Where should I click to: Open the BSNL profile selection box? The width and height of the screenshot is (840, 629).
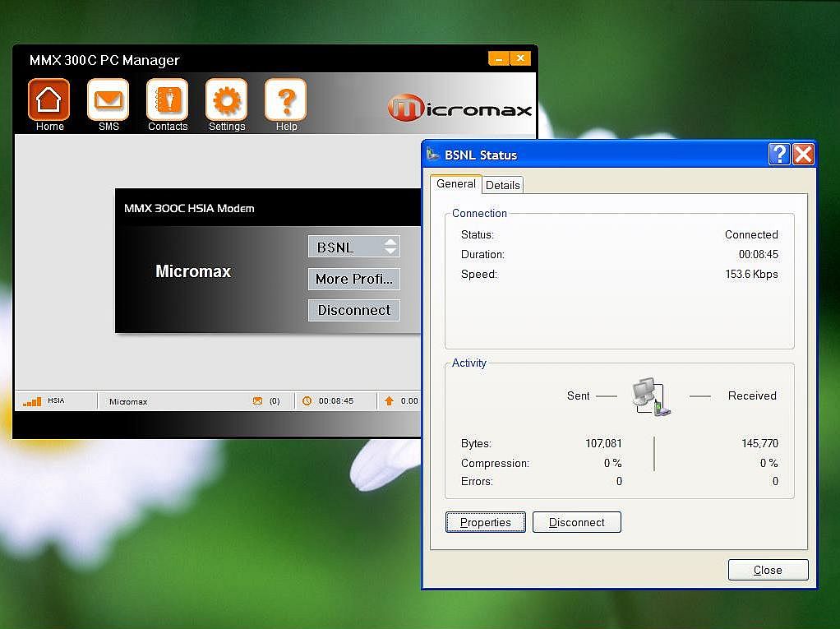click(353, 247)
